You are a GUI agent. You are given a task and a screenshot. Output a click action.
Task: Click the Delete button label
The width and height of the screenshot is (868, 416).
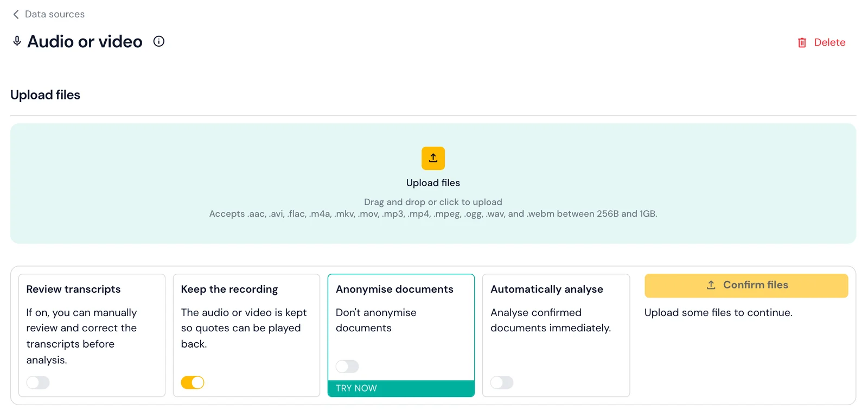[829, 42]
